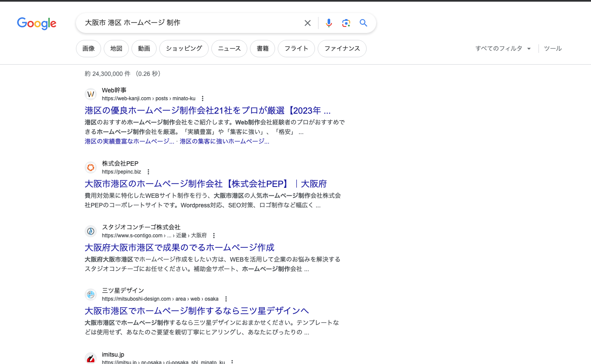Select the フライト filter chip
The image size is (591, 364).
(x=296, y=49)
